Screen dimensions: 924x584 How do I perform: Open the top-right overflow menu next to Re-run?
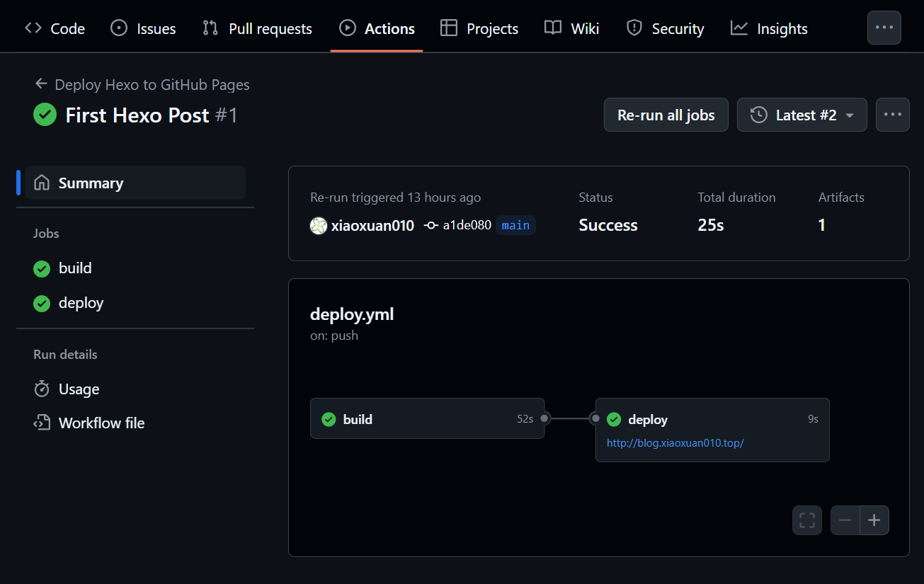pos(892,114)
